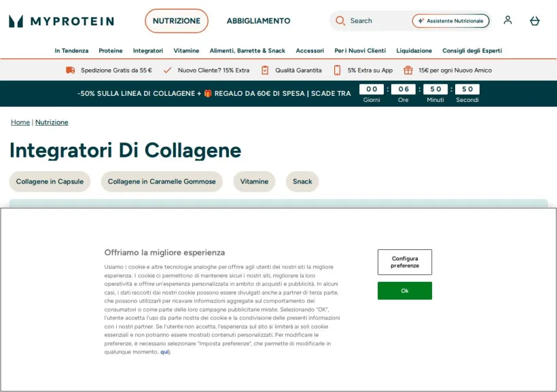Open the shopping basket icon

pos(535,21)
